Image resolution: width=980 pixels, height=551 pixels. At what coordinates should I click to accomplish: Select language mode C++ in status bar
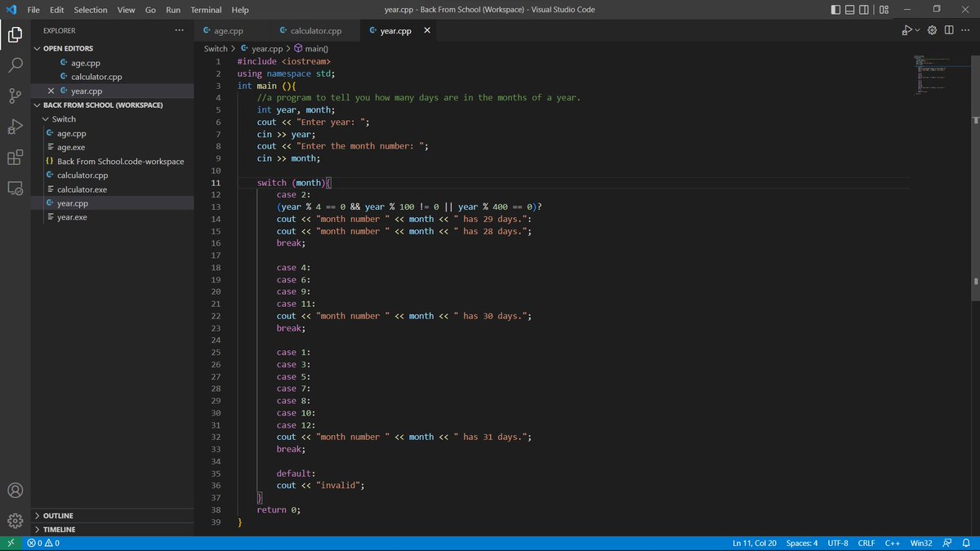pyautogui.click(x=892, y=543)
